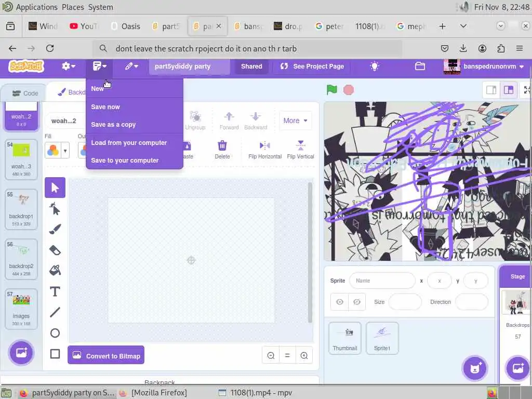The image size is (532, 399).
Task: Click the Forward layer icon
Action: pyautogui.click(x=229, y=121)
